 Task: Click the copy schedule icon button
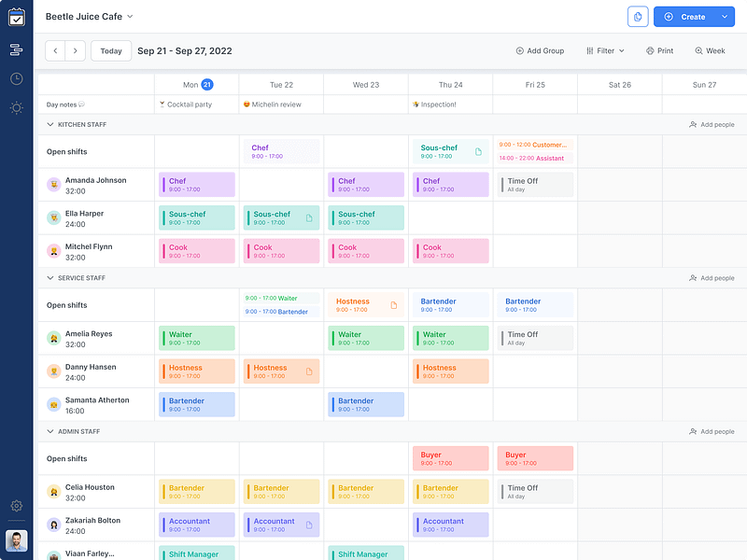(638, 17)
